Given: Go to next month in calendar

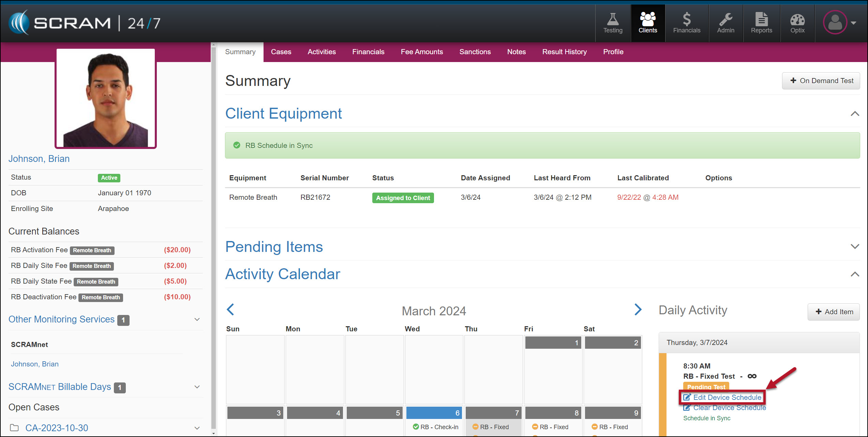Looking at the screenshot, I should 638,310.
